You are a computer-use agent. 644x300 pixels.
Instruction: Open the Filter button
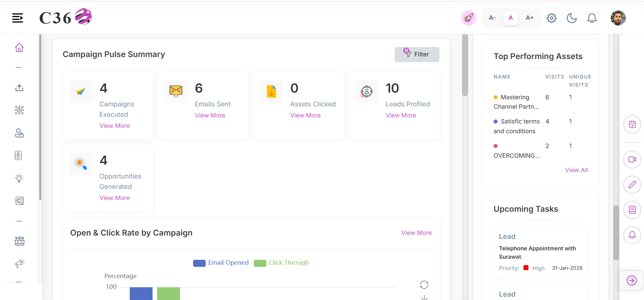point(417,54)
